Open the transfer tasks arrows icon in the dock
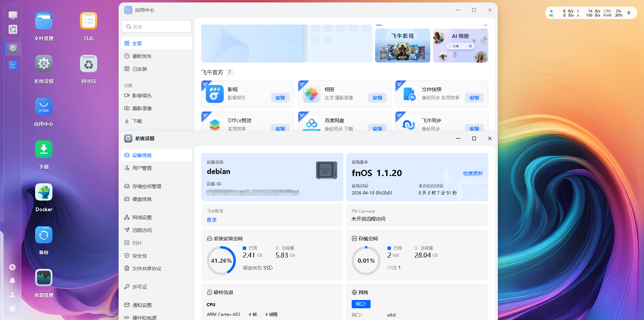 (12, 267)
